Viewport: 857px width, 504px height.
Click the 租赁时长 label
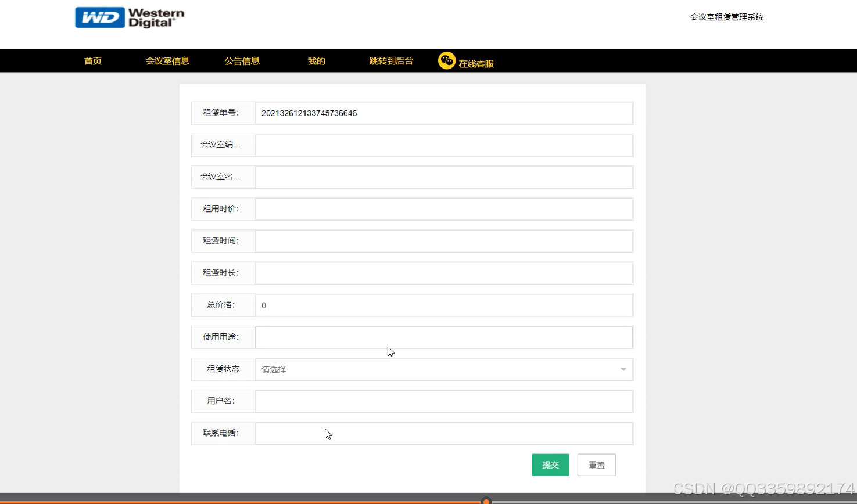point(221,272)
